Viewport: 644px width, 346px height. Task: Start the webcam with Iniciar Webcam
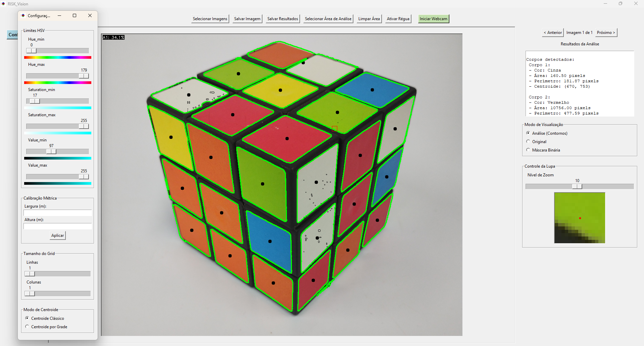433,19
